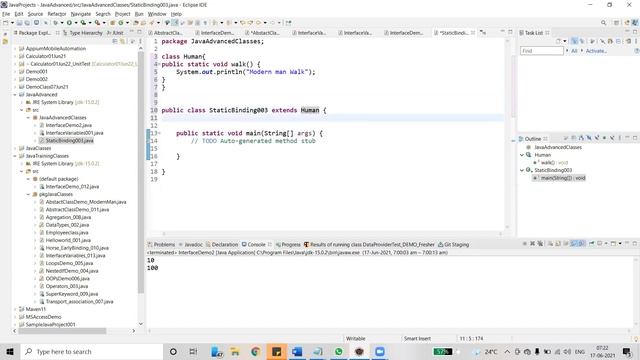Toggle Link with Editor in the Package Explorer
This screenshot has height=360, width=640.
122,41
